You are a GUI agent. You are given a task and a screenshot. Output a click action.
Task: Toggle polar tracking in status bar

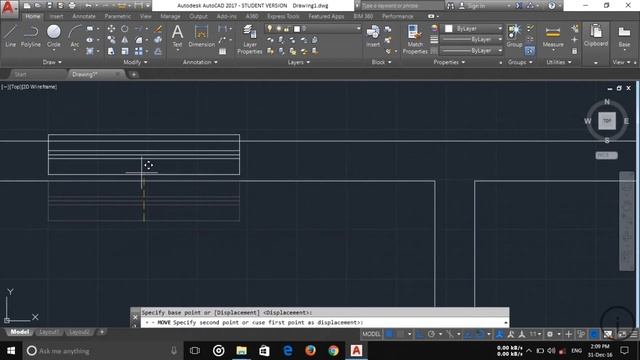[x=431, y=334]
